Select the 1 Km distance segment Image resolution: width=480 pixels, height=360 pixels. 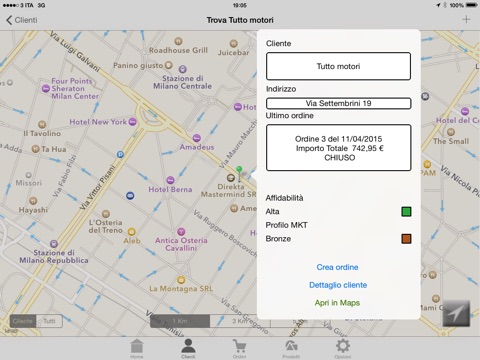pos(180,321)
